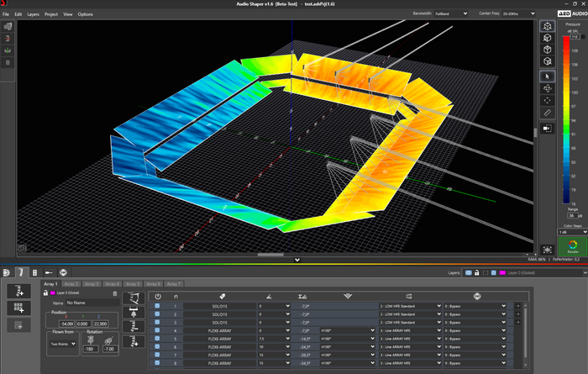Select the second view cube icon
The width and height of the screenshot is (588, 374).
click(x=548, y=38)
